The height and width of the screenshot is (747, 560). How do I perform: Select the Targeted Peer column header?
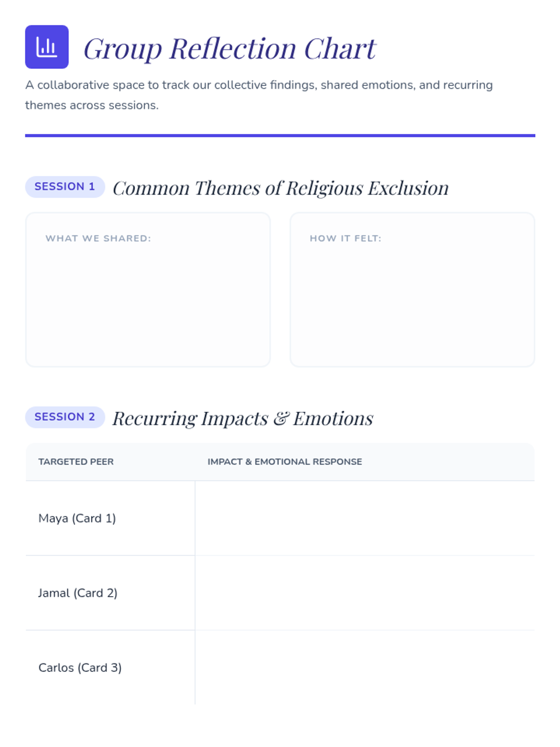(x=76, y=462)
